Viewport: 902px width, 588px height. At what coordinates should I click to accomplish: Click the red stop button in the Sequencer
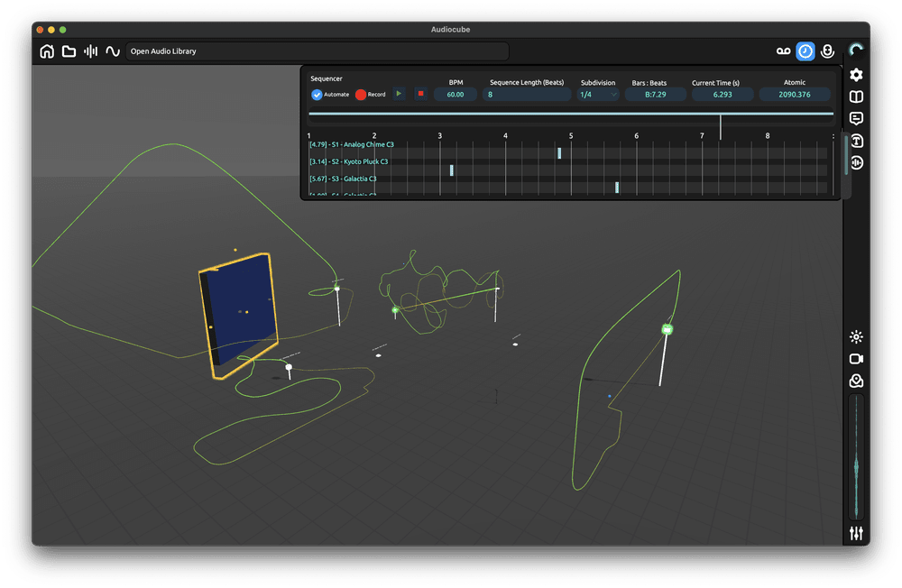(420, 93)
